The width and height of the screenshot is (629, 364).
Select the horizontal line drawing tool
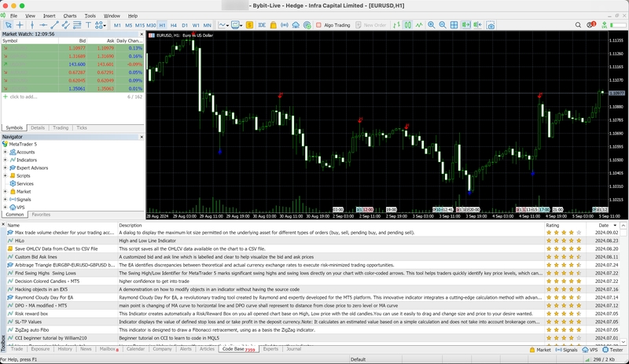pos(43,25)
